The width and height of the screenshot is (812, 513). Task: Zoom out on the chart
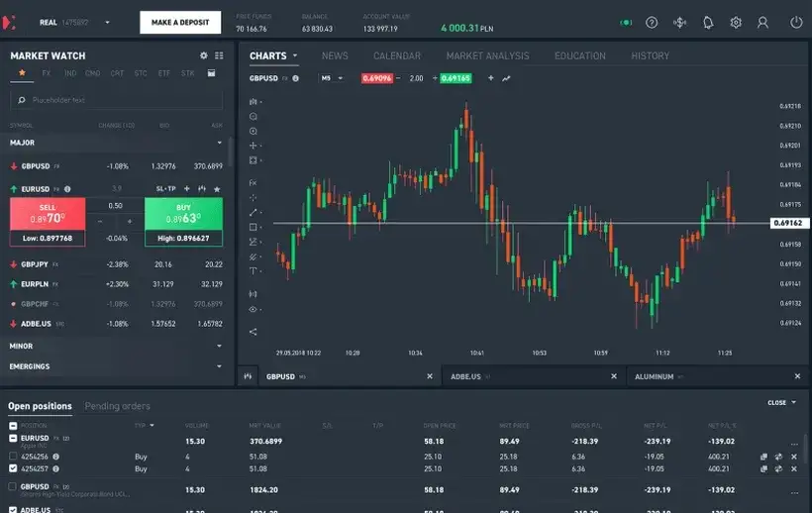254,116
